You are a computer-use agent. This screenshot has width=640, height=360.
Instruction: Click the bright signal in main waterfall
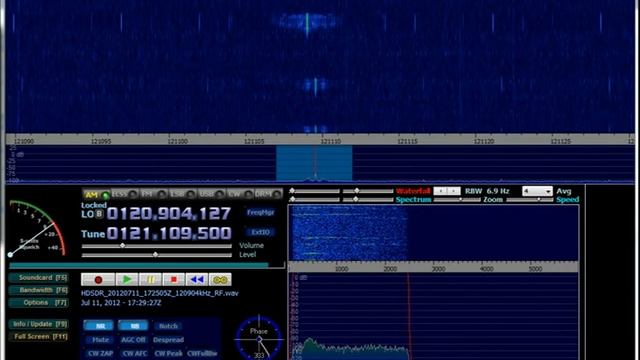tap(307, 22)
